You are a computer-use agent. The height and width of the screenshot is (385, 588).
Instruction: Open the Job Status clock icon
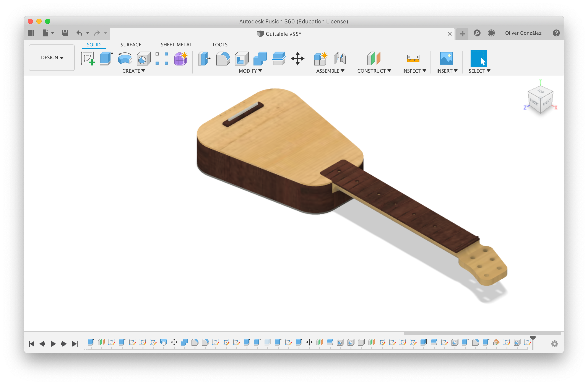pyautogui.click(x=491, y=33)
